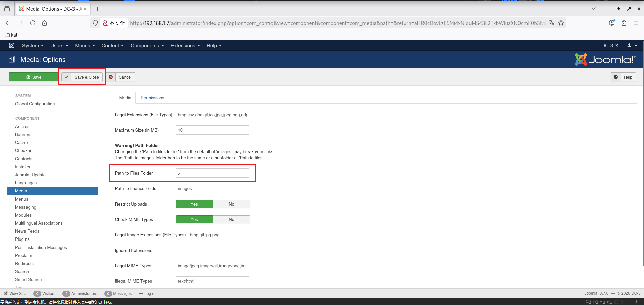Open the Firefox hamburger menu
644x305 pixels.
(636, 23)
